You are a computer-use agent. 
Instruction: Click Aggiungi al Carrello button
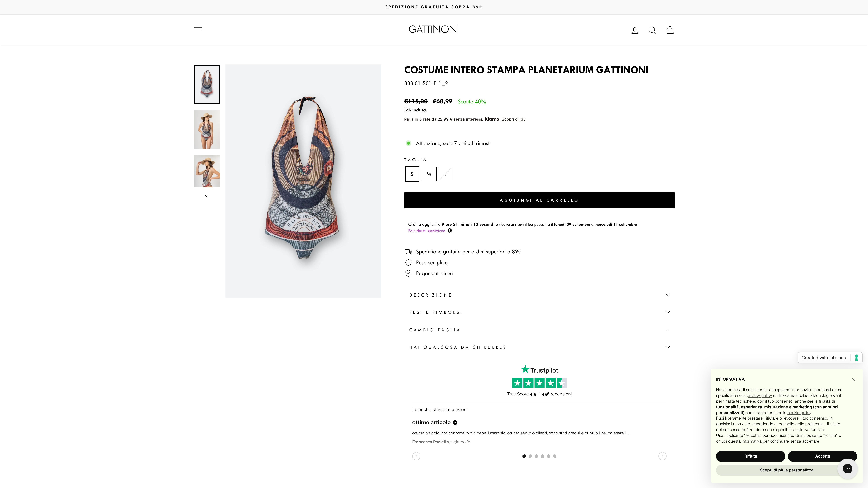(539, 200)
